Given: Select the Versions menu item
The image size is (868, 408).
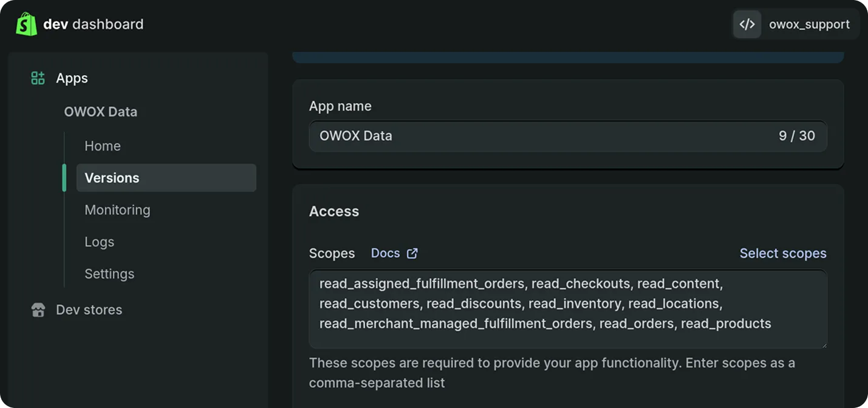Looking at the screenshot, I should tap(112, 177).
